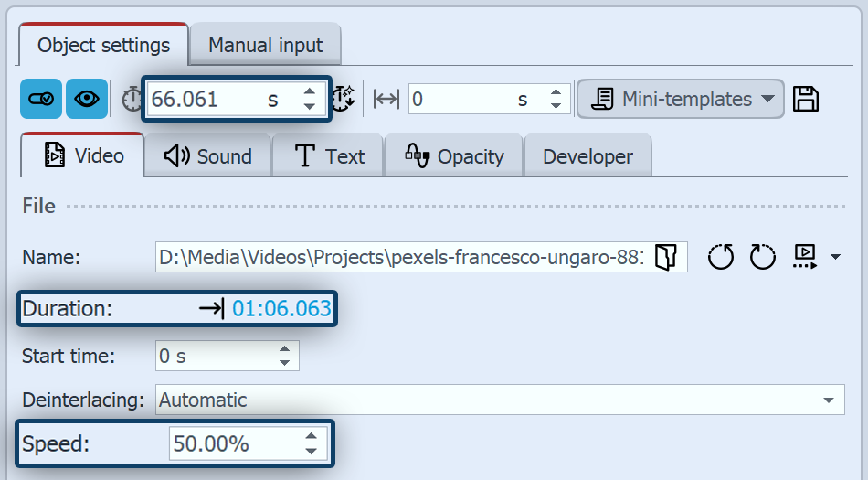Click the stopwatch duration icon
Screen dimensions: 868x480
(x=131, y=99)
